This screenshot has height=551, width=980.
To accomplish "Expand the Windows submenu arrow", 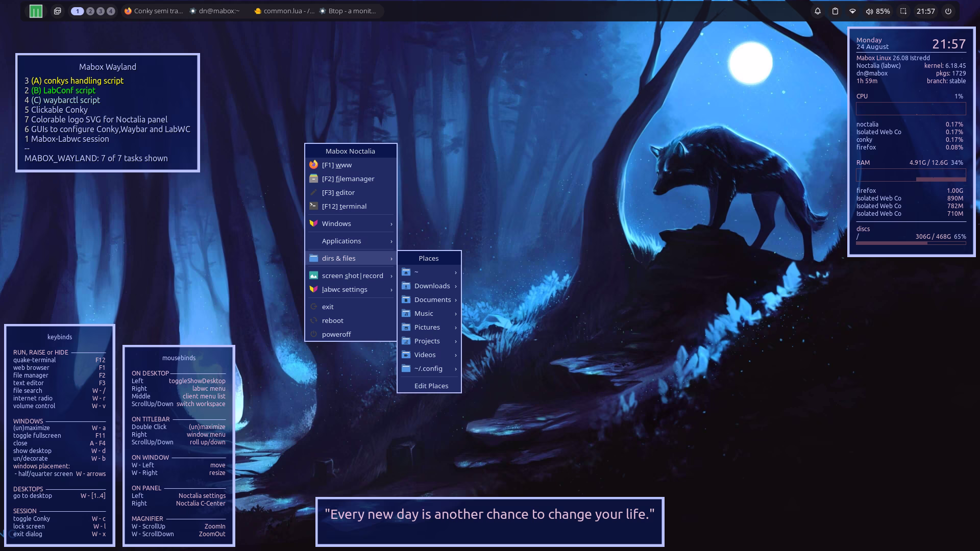I will pos(391,224).
